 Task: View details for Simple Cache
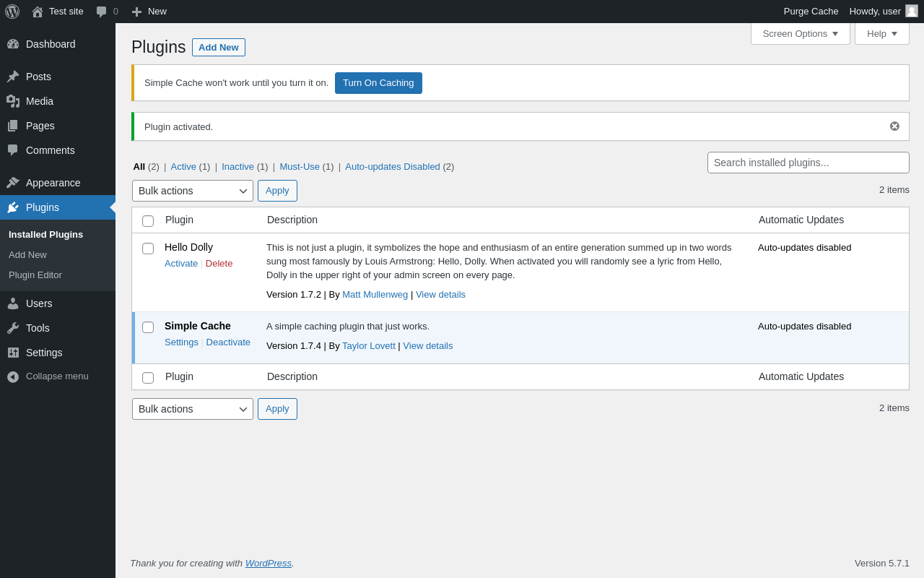coord(428,346)
